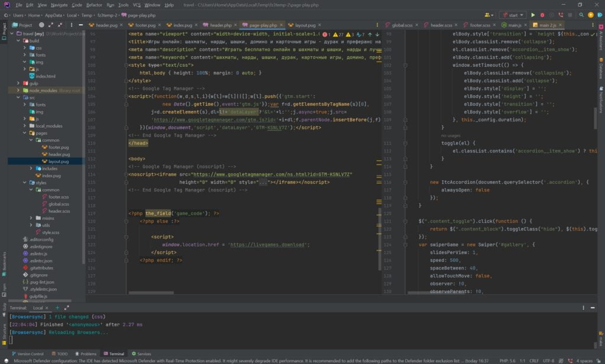Image resolution: width=605 pixels, height=364 pixels.
Task: Add a new terminal tab with plus icon
Action: [57, 308]
